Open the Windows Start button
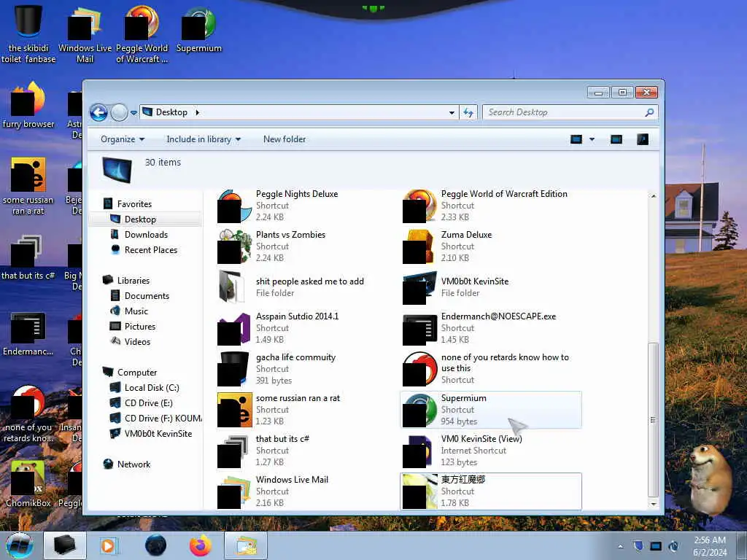Viewport: 747px width, 560px height. click(x=20, y=545)
